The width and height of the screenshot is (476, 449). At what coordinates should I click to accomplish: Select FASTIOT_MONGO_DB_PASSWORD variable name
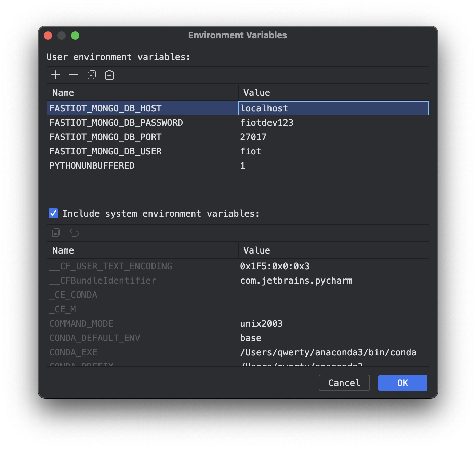[x=116, y=123]
